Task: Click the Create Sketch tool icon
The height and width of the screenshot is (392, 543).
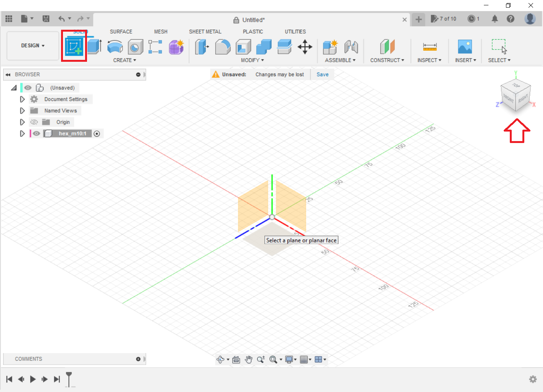Action: (74, 47)
